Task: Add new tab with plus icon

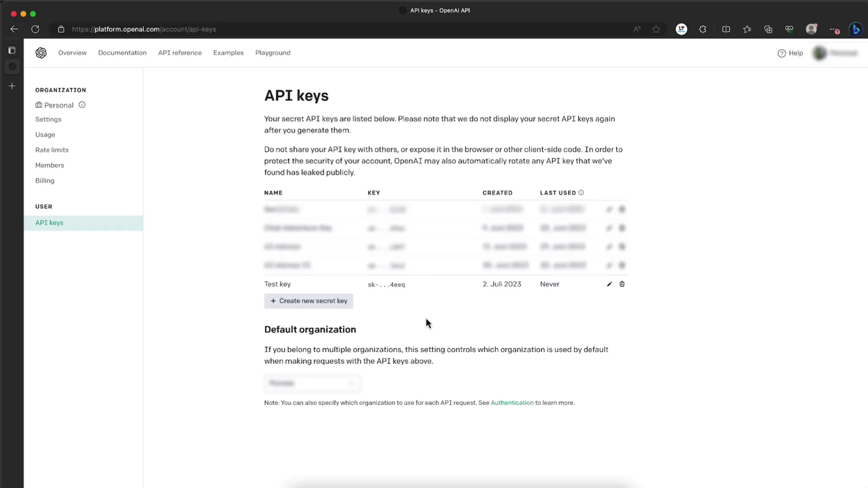Action: tap(12, 86)
